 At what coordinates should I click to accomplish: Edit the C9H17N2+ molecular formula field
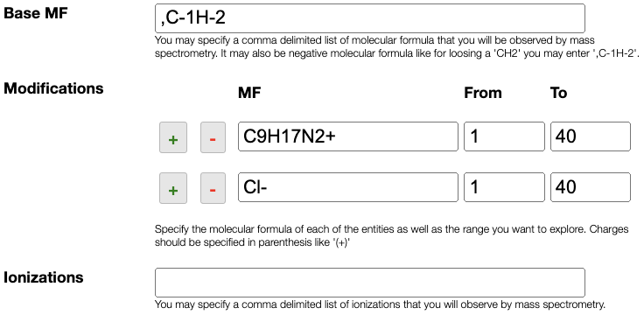348,136
